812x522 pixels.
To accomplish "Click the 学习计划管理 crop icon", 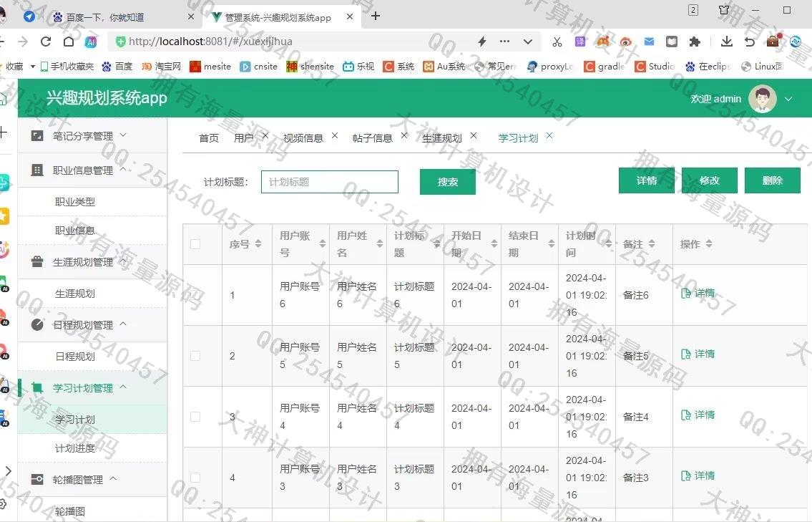I will [x=36, y=388].
